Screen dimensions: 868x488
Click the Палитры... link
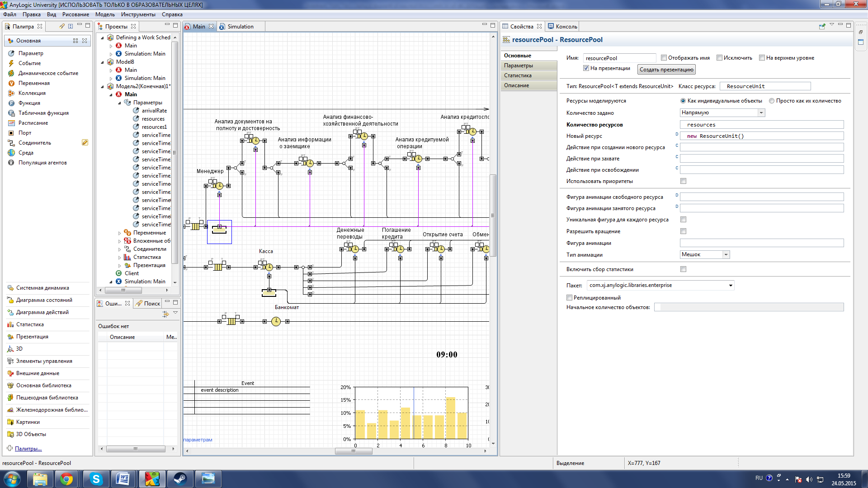(x=28, y=449)
